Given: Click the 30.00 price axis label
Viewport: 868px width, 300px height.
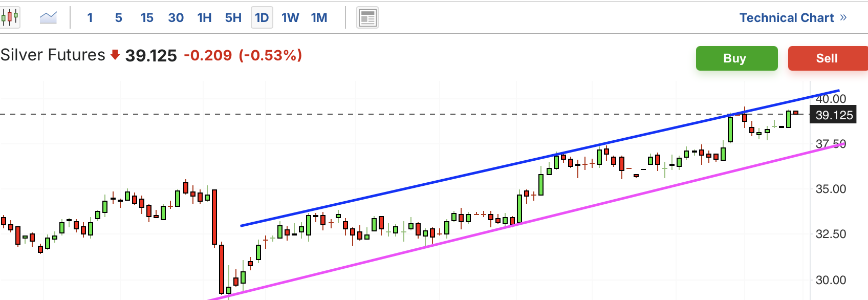Looking at the screenshot, I should [831, 280].
